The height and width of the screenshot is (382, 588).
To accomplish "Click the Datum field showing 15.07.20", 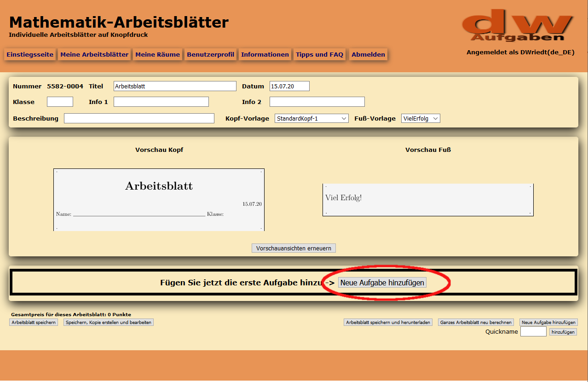I will [x=289, y=86].
